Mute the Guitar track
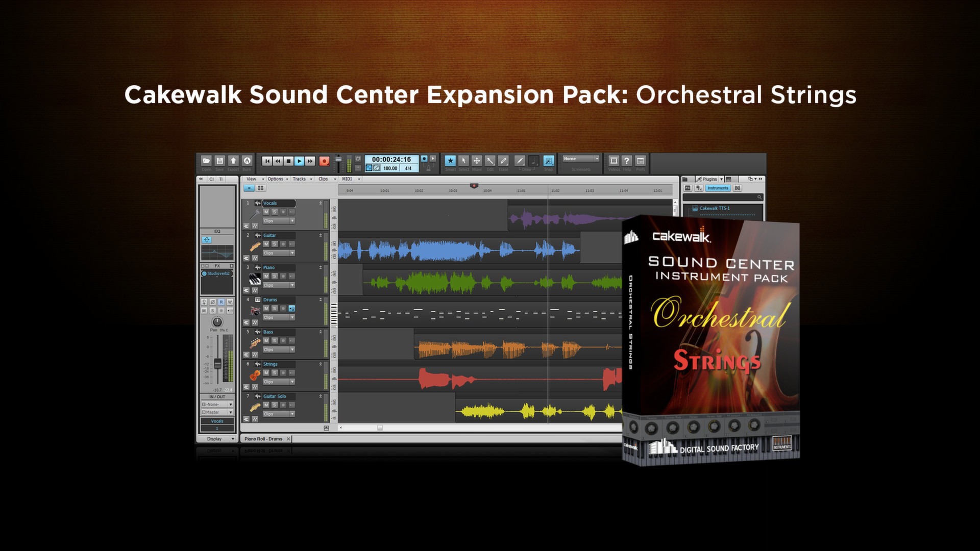 click(266, 244)
